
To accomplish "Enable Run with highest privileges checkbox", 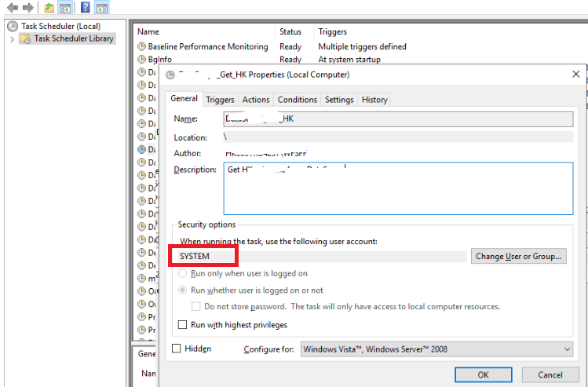I will (183, 324).
